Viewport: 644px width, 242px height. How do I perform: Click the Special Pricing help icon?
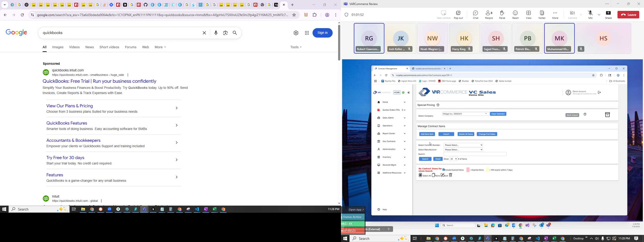(438, 105)
